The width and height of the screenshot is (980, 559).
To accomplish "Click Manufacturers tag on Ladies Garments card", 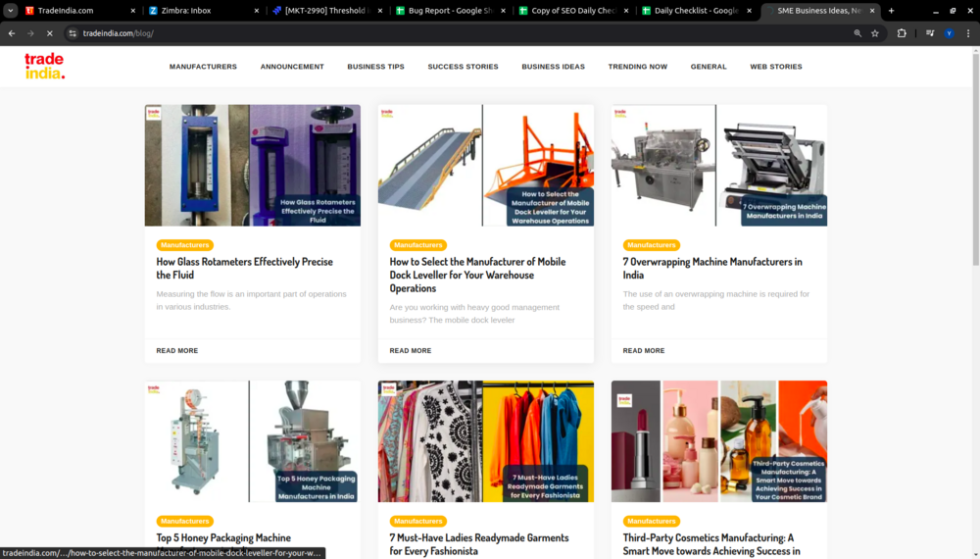I will [x=418, y=521].
